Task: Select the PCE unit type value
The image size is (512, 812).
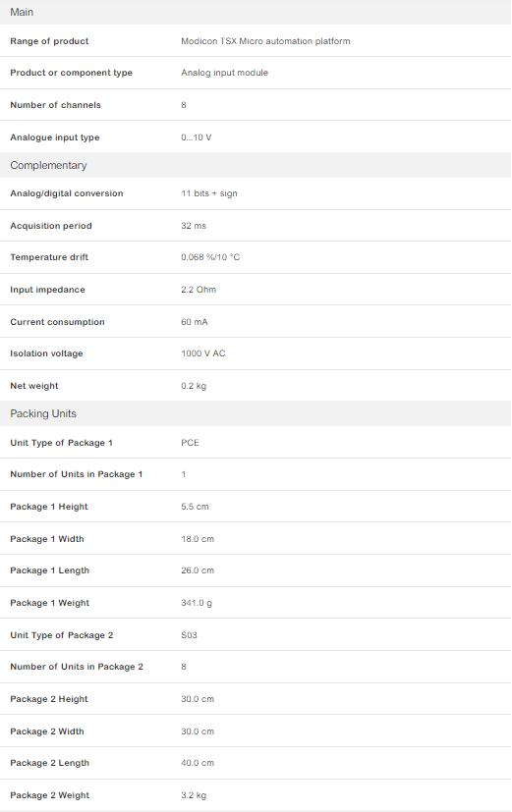Action: (190, 443)
